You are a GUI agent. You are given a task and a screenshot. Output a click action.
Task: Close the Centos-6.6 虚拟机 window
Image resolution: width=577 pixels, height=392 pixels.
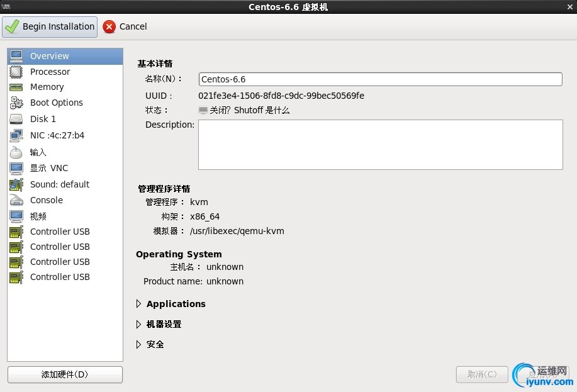(569, 7)
